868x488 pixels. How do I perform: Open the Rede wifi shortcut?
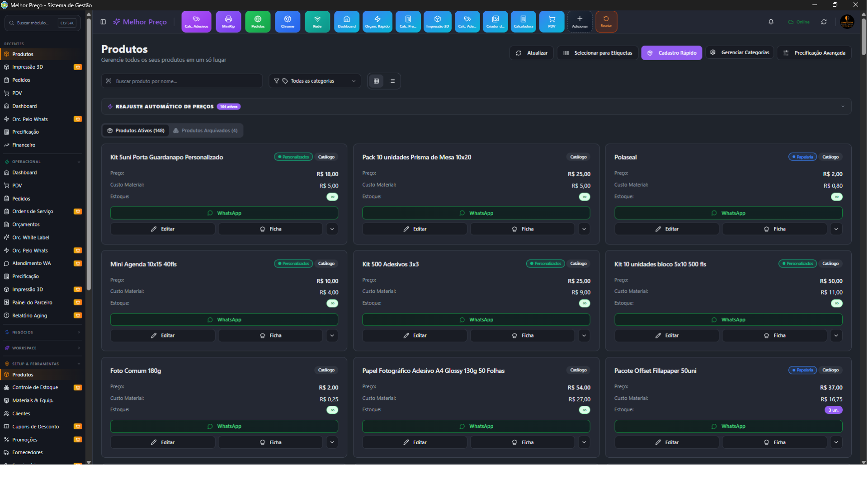click(317, 22)
